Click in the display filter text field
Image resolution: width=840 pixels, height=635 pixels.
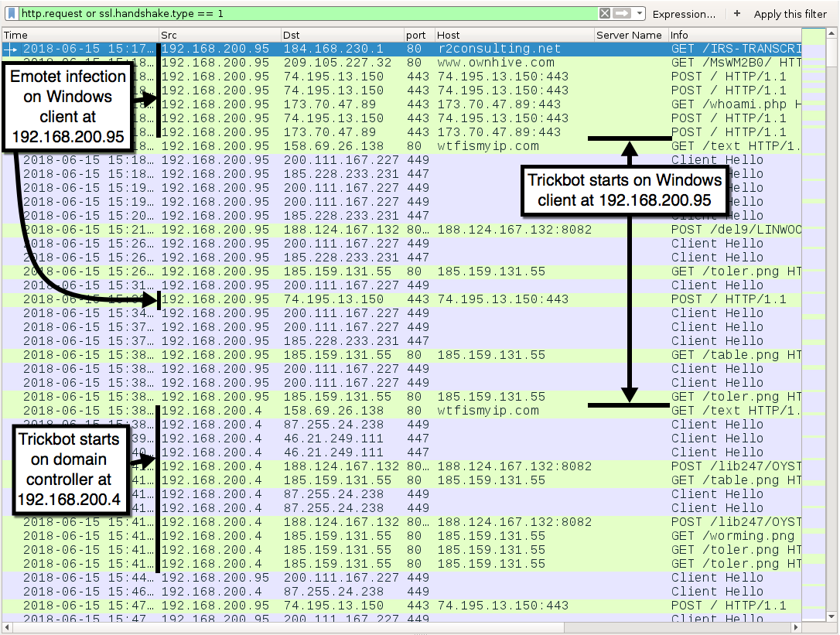point(309,14)
